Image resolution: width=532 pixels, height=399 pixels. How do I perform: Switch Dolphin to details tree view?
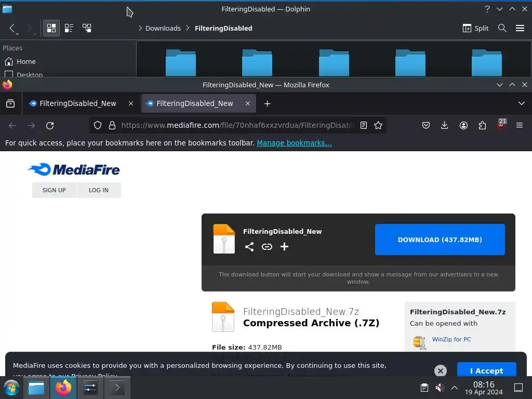tap(87, 28)
